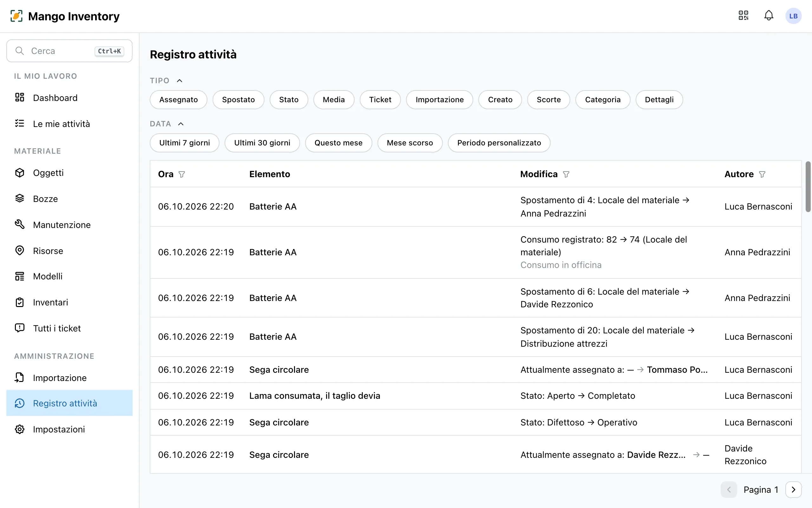Viewport: 812px width, 508px height.
Task: Click the Modelli template icon
Action: pyautogui.click(x=20, y=276)
